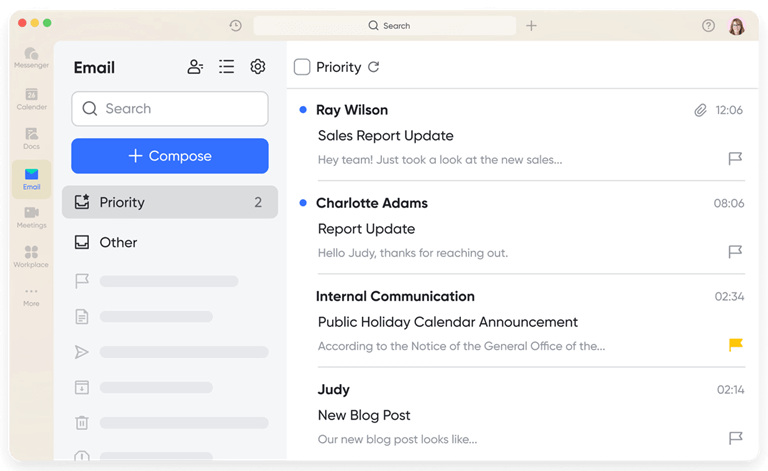Flag Judy's New Blog Post email
This screenshot has height=471, width=768.
click(x=735, y=438)
